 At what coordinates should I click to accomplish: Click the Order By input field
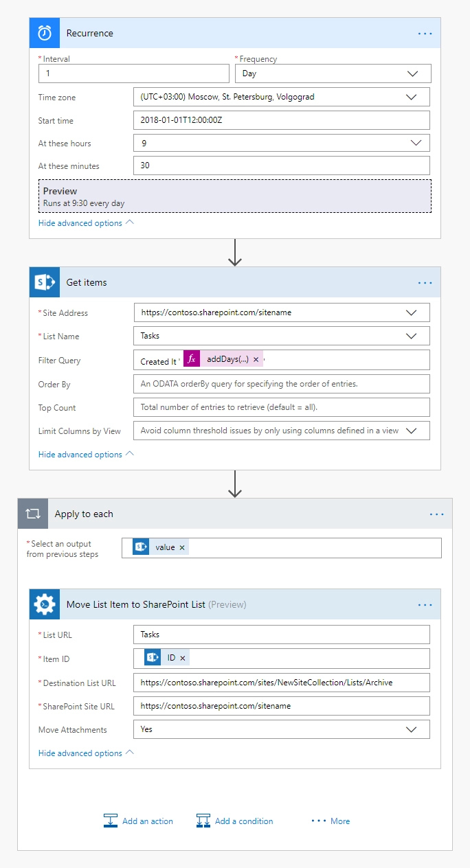click(x=282, y=384)
